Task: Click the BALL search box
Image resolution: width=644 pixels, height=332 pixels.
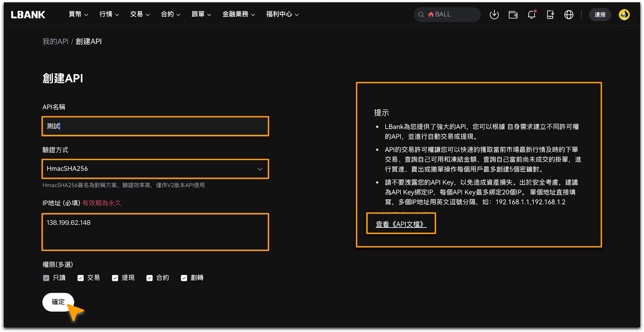Action: tap(447, 14)
